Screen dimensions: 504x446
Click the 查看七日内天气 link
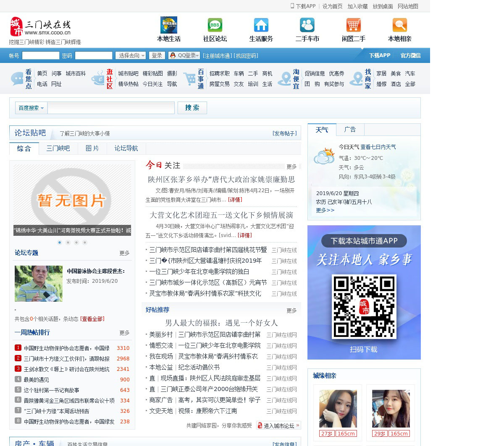378,147
